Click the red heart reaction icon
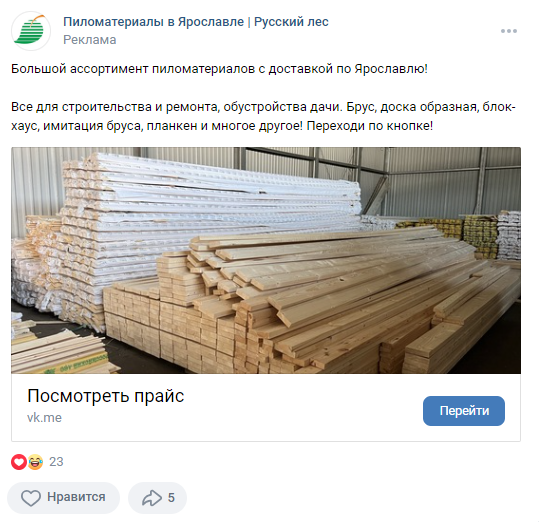 (x=19, y=462)
